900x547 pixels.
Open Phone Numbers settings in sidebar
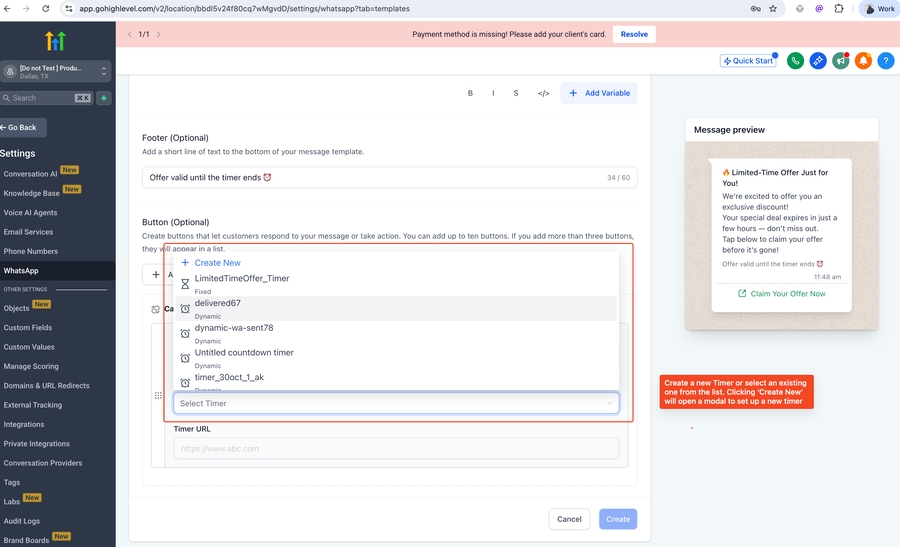tap(31, 251)
